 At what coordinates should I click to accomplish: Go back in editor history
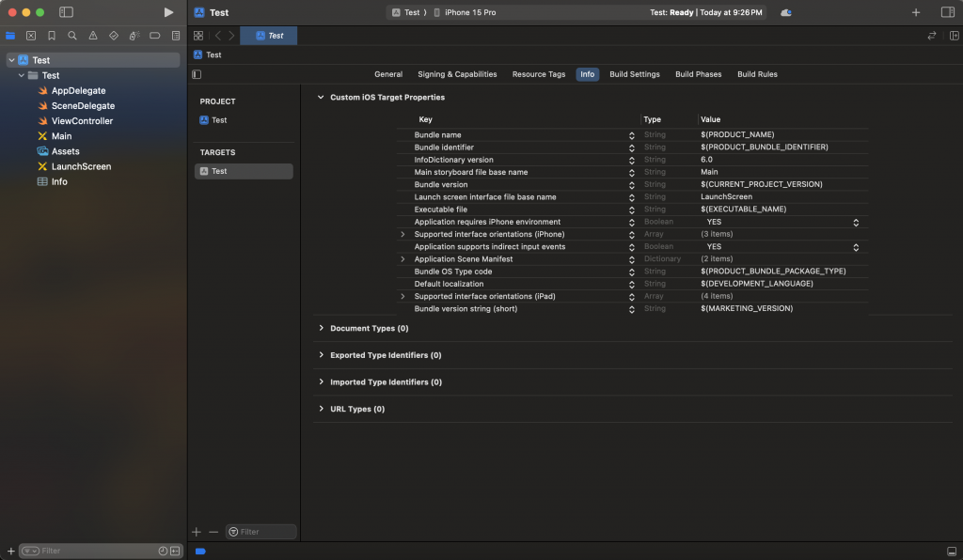(x=218, y=36)
